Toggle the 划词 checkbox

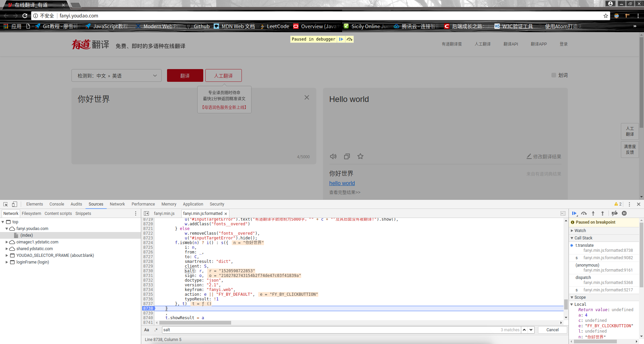tap(554, 75)
